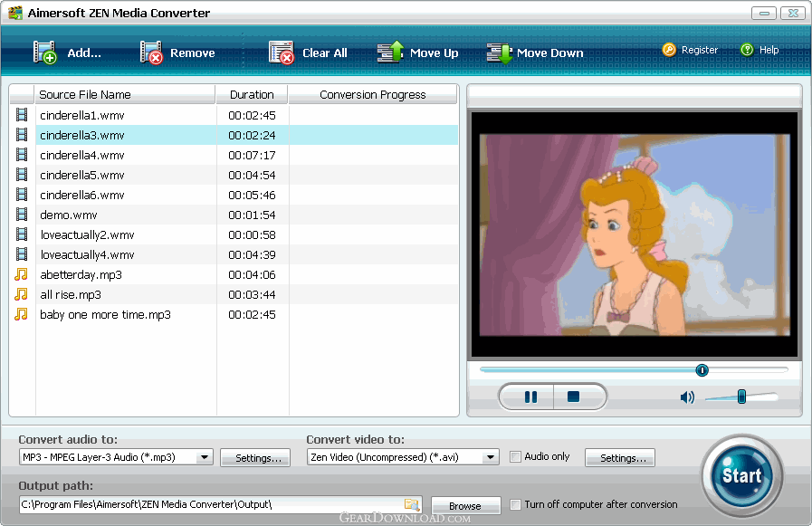812x526 pixels.
Task: Click the music note icon beside abetterday.mp3
Action: pyautogui.click(x=21, y=274)
